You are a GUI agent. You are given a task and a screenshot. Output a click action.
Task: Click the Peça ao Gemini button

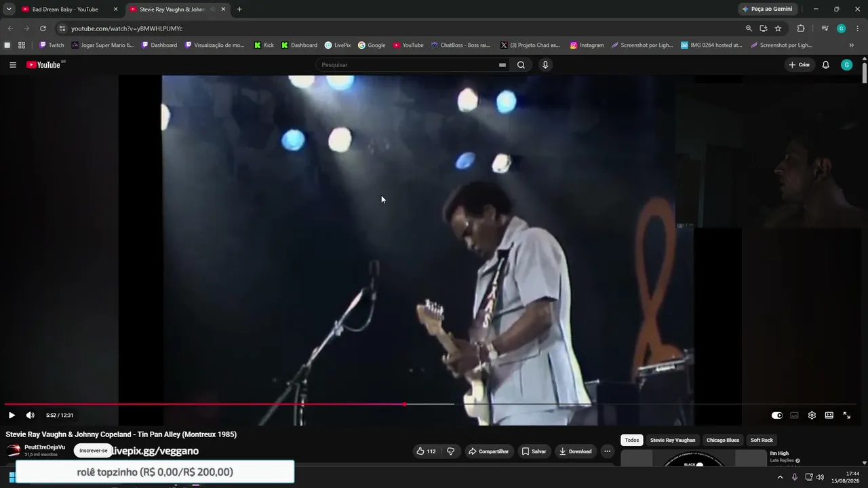pyautogui.click(x=768, y=9)
